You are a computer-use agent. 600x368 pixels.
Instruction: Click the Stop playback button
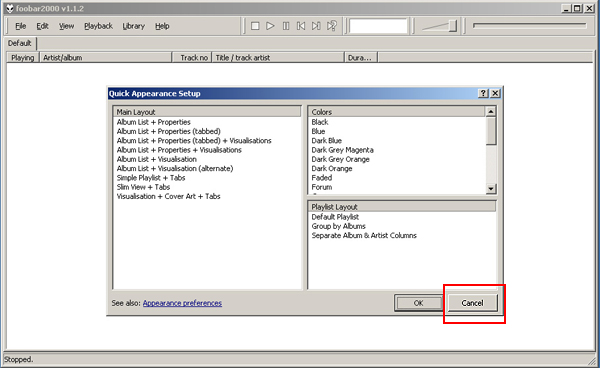(x=255, y=26)
